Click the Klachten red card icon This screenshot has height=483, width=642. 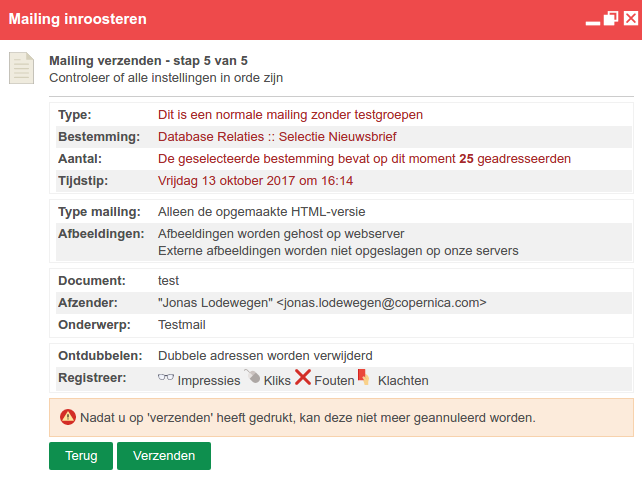pyautogui.click(x=364, y=377)
